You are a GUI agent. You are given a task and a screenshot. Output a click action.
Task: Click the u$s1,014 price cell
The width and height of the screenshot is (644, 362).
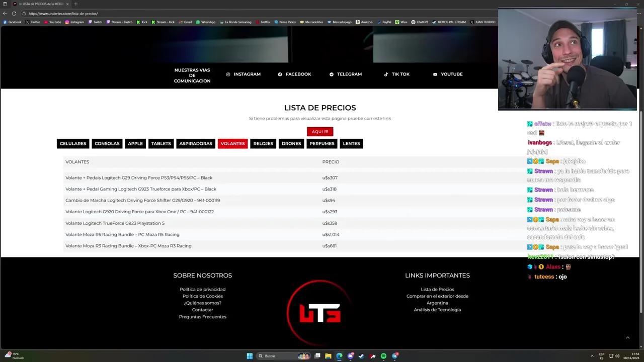point(331,235)
